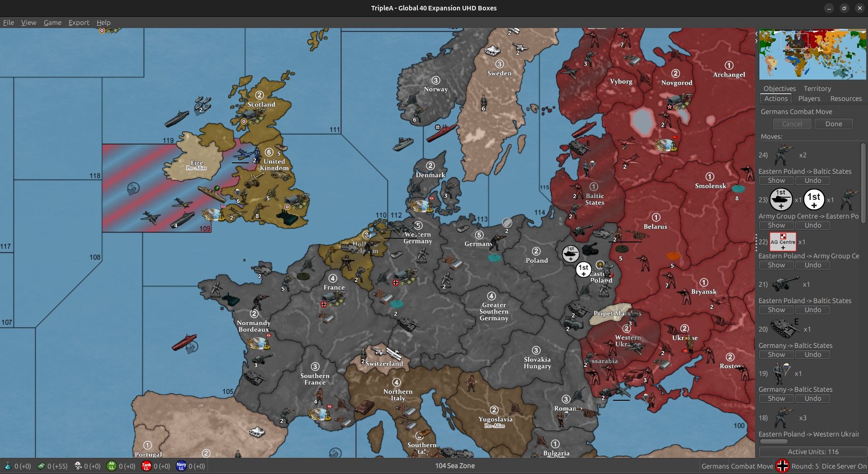Select the grey submarine west of Scotland
Image resolution: width=868 pixels, height=474 pixels.
tap(176, 119)
